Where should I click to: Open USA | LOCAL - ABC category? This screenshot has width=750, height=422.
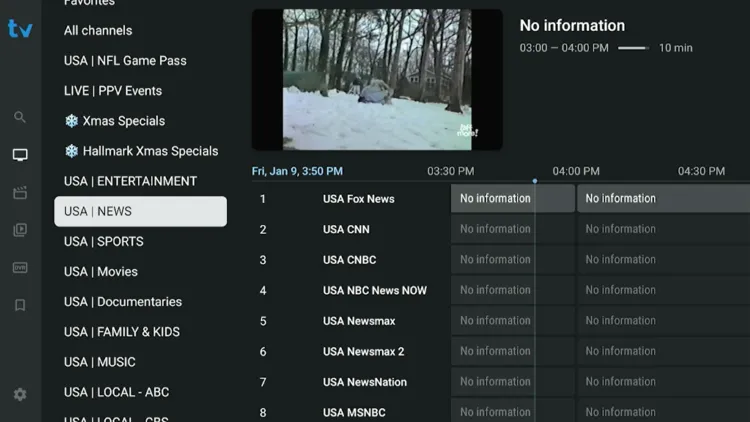pyautogui.click(x=117, y=392)
